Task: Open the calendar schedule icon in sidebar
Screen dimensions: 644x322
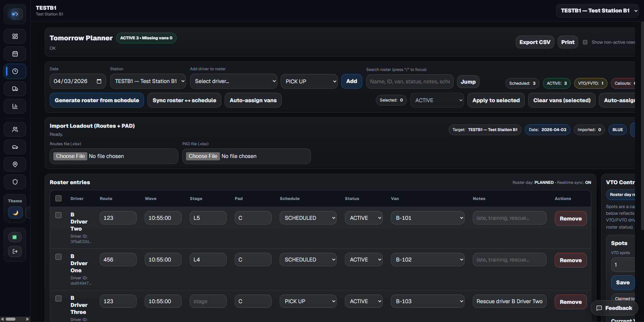Action: [x=15, y=54]
